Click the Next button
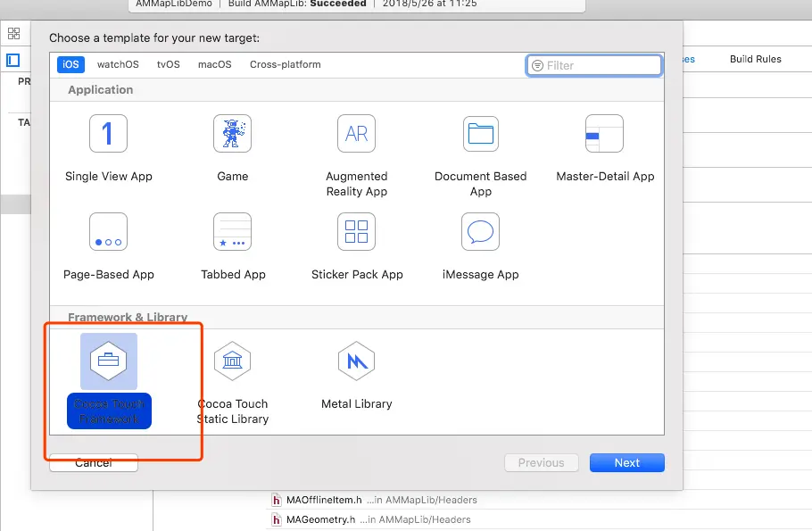The width and height of the screenshot is (812, 531). 626,462
